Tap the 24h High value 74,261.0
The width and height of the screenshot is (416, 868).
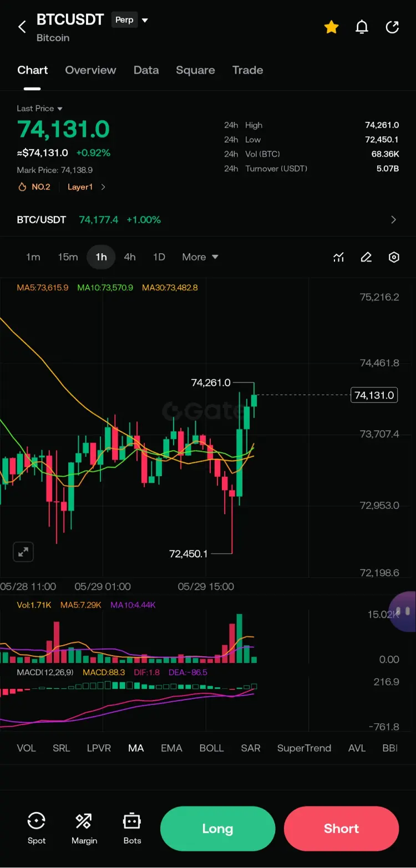click(x=382, y=125)
